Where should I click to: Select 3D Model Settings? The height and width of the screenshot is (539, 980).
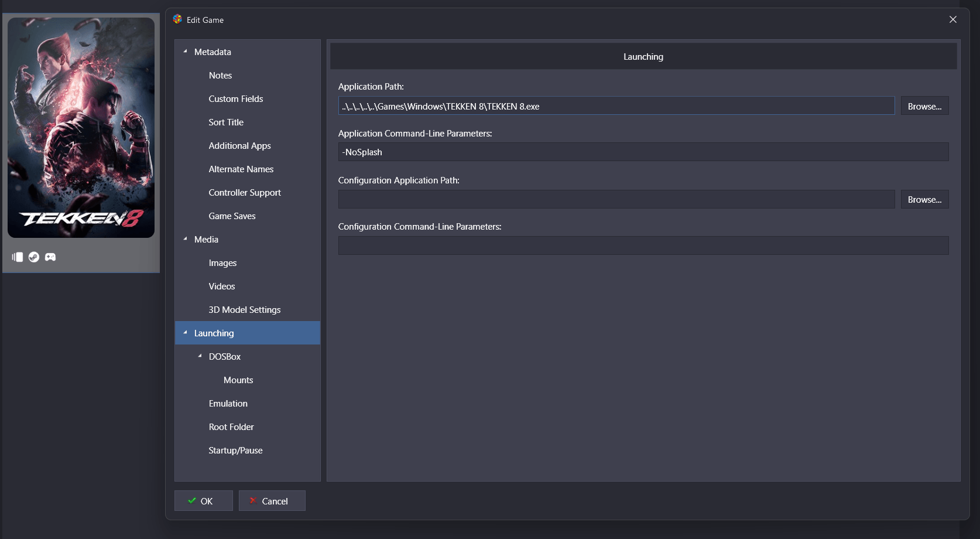point(245,310)
